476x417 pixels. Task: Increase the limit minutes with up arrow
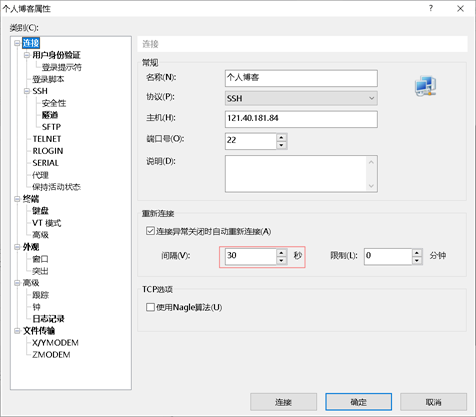point(417,252)
